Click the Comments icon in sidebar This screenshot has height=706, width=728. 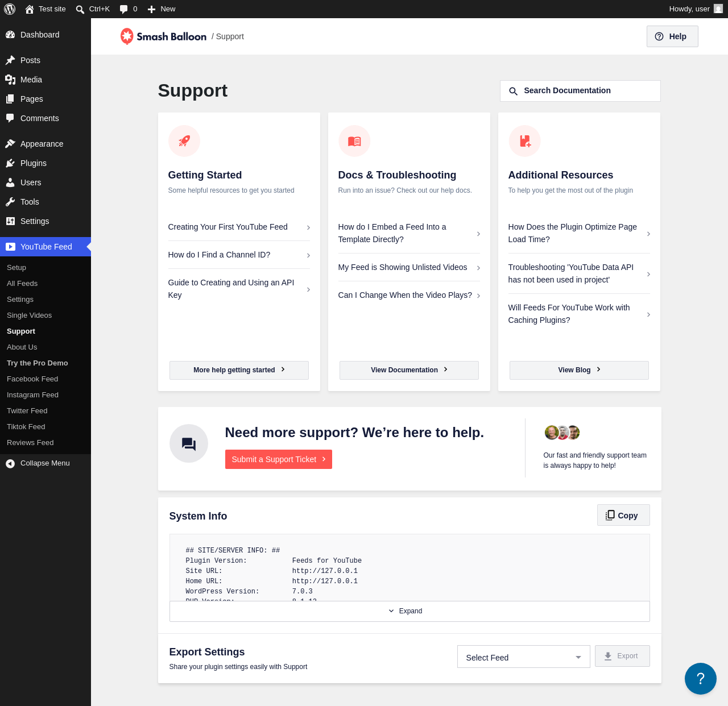tap(10, 118)
